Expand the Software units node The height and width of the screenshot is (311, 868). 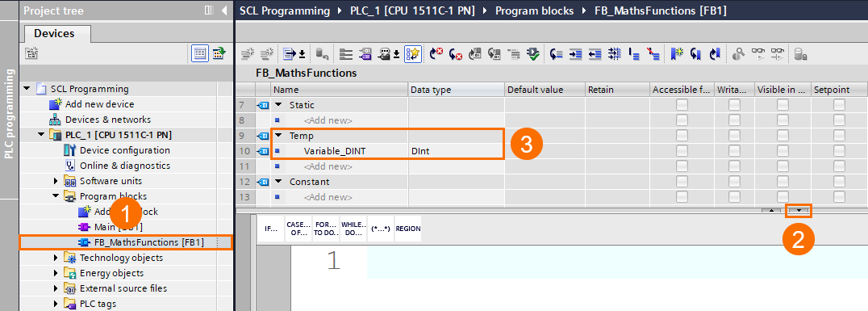coord(56,181)
